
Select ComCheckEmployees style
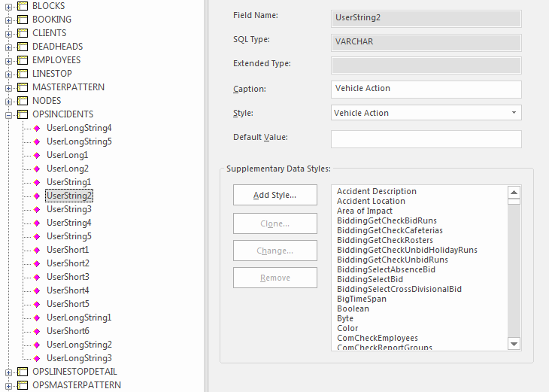point(378,338)
